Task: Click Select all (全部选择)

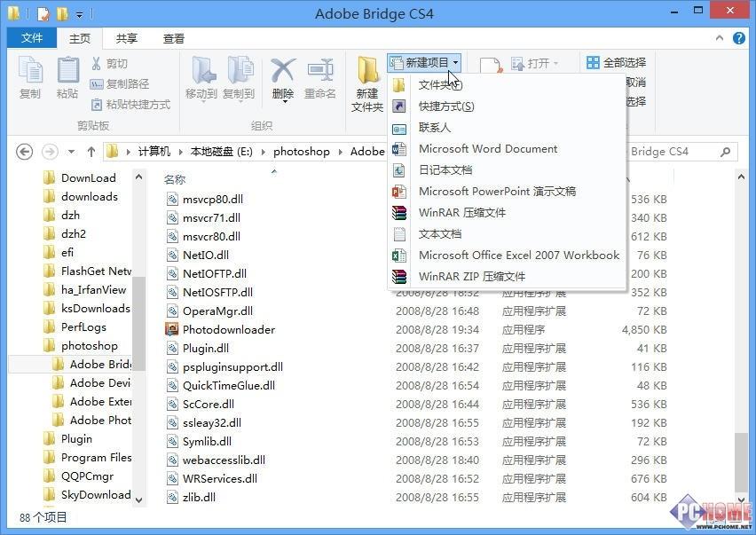Action: click(x=617, y=62)
